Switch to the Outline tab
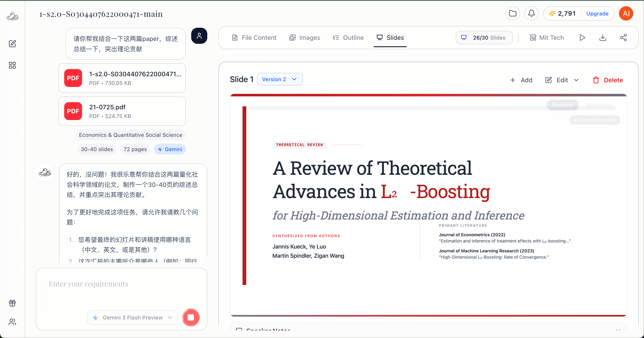644x338 pixels. point(348,38)
